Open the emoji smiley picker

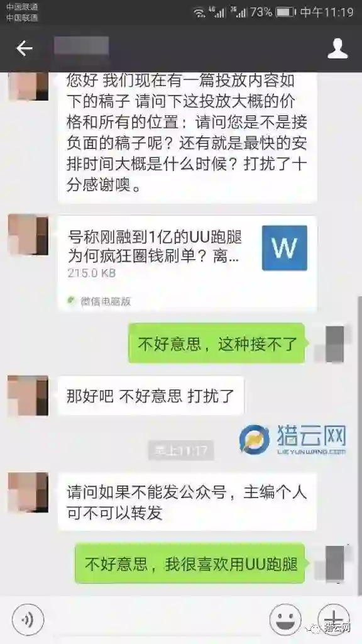285,619
